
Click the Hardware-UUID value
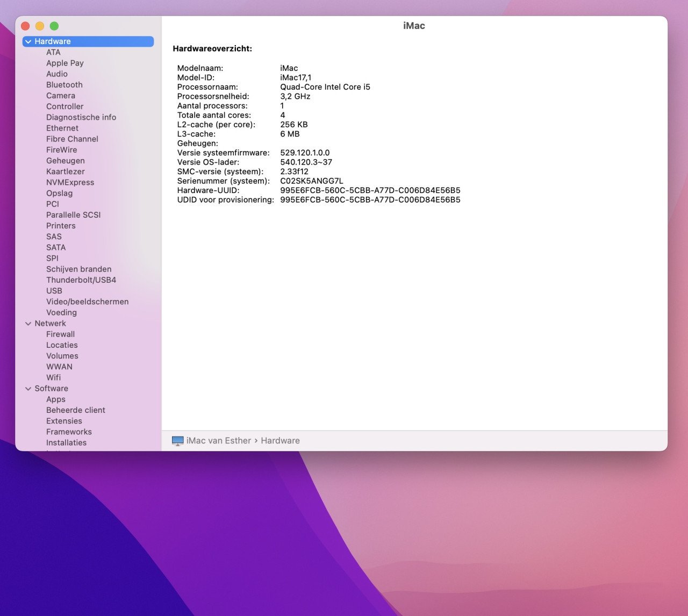(x=370, y=190)
